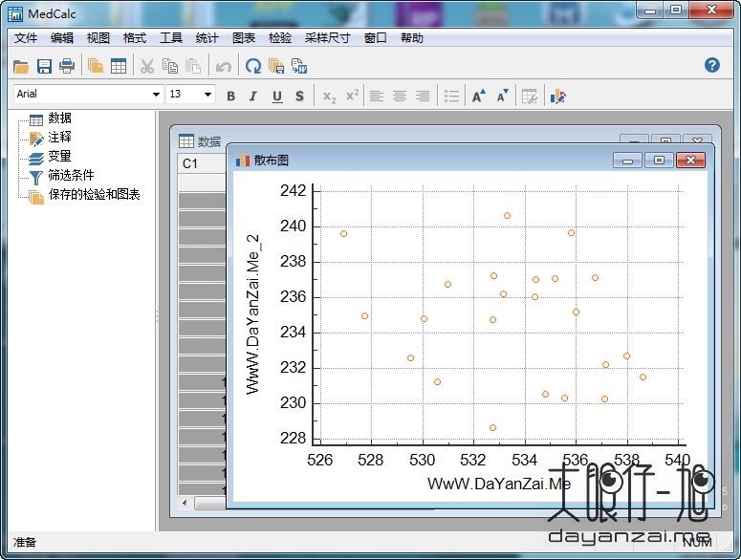Select 注释 in the sidebar tree

tap(59, 138)
